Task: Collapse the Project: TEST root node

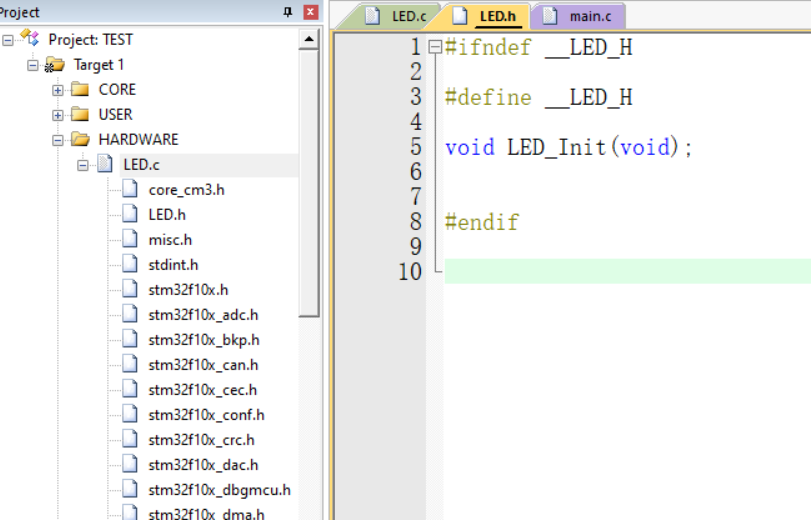Action: click(x=8, y=40)
